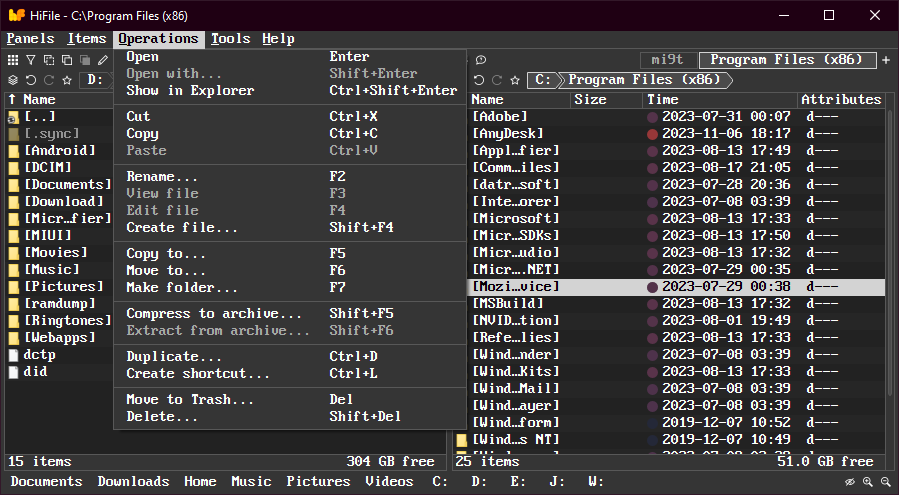Open the Tools menu
Screen dimensions: 899x495
[231, 39]
